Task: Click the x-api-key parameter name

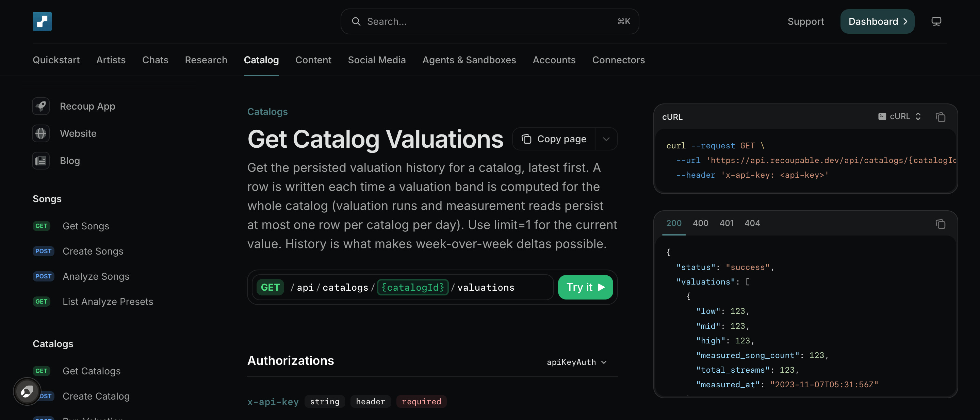Action: pyautogui.click(x=273, y=402)
